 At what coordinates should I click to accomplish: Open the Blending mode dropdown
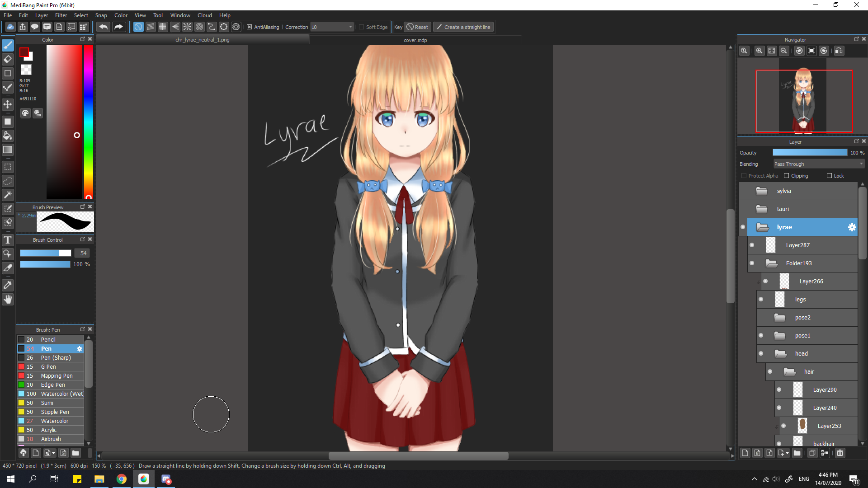point(819,164)
